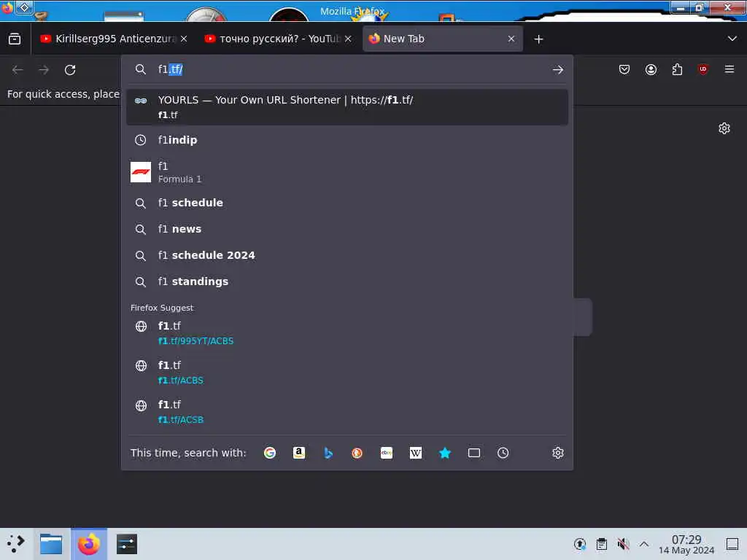Search for f1 news suggestion
Viewport: 747px width, 560px height.
(x=347, y=229)
